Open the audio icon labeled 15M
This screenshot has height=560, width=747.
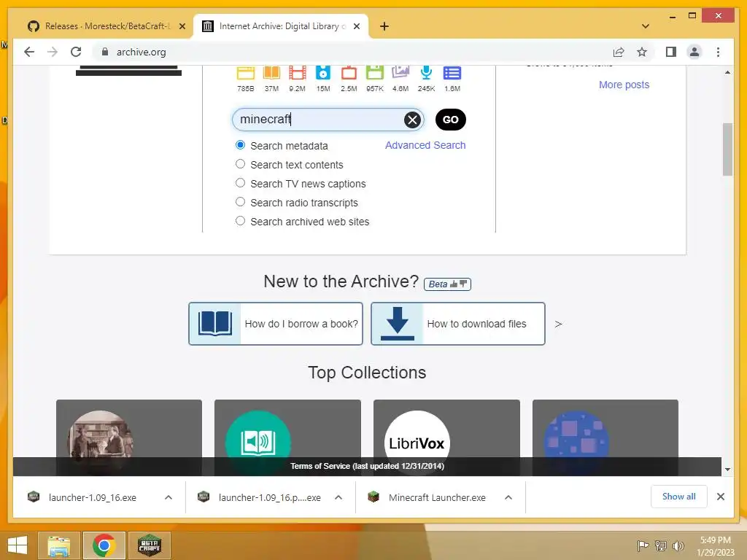[x=323, y=73]
